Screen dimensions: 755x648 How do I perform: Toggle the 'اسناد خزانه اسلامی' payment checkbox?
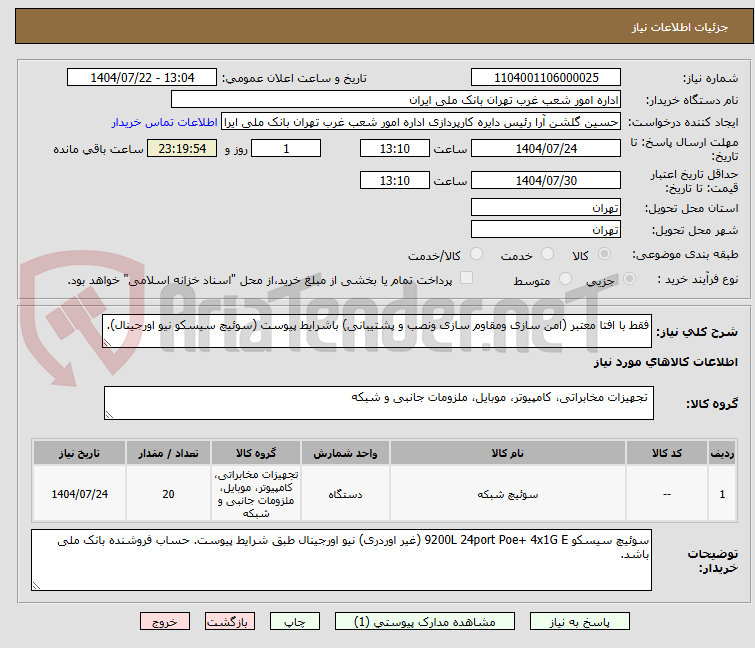[x=466, y=278]
